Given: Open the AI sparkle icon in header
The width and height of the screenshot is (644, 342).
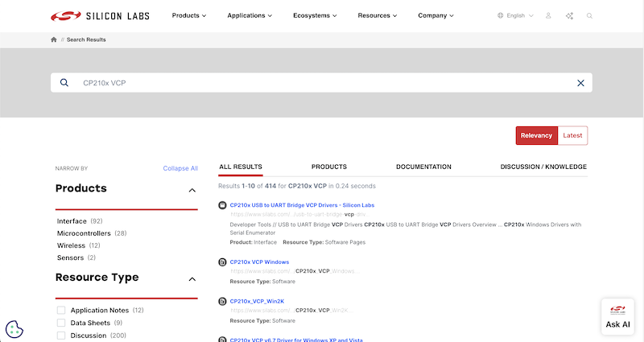Looking at the screenshot, I should pyautogui.click(x=569, y=15).
